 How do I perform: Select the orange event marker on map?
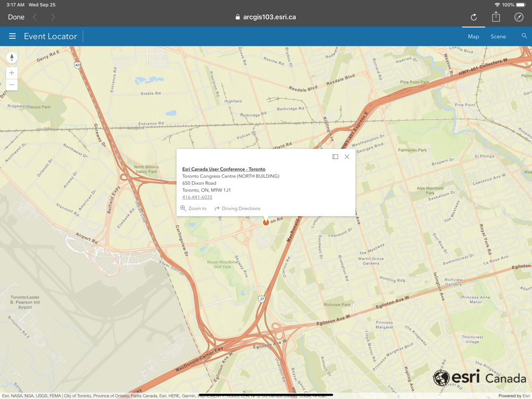(x=266, y=222)
